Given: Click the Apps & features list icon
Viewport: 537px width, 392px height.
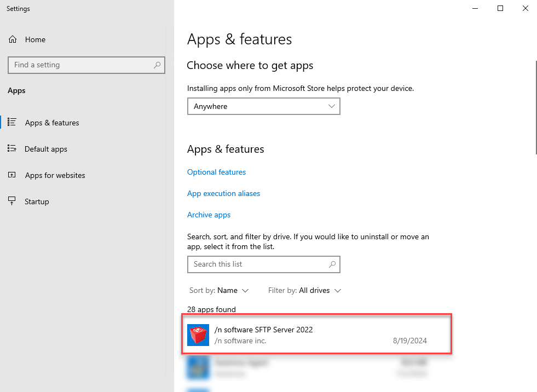Looking at the screenshot, I should tap(12, 123).
